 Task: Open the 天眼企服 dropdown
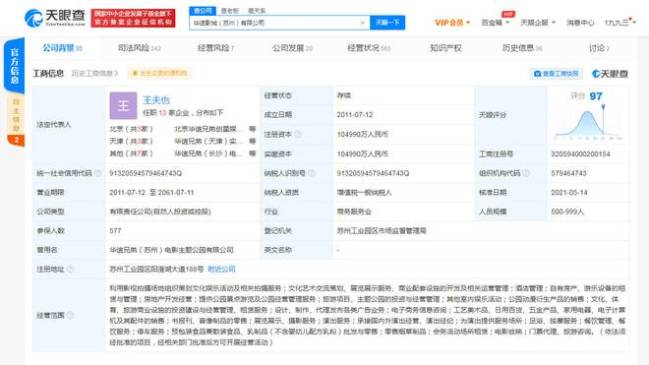pos(538,22)
